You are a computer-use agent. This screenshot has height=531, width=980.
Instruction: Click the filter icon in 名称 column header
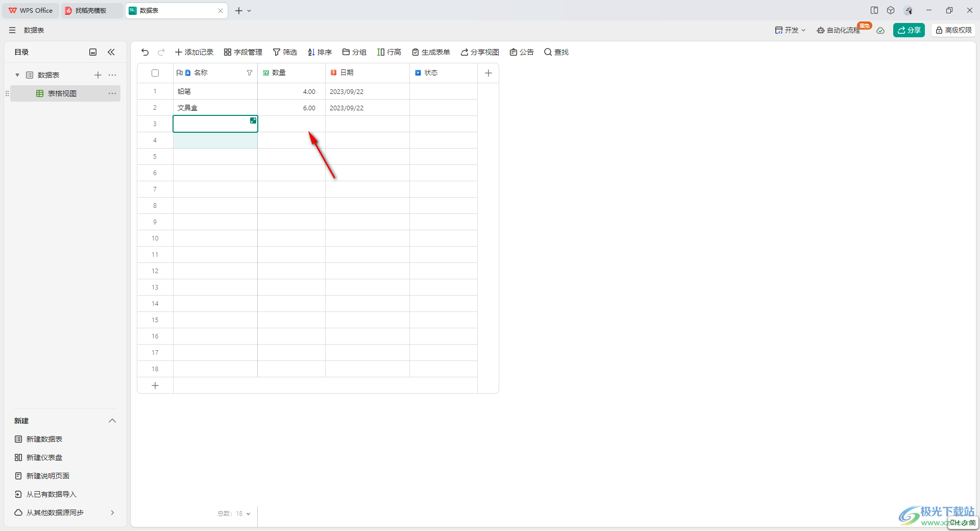[x=250, y=73]
